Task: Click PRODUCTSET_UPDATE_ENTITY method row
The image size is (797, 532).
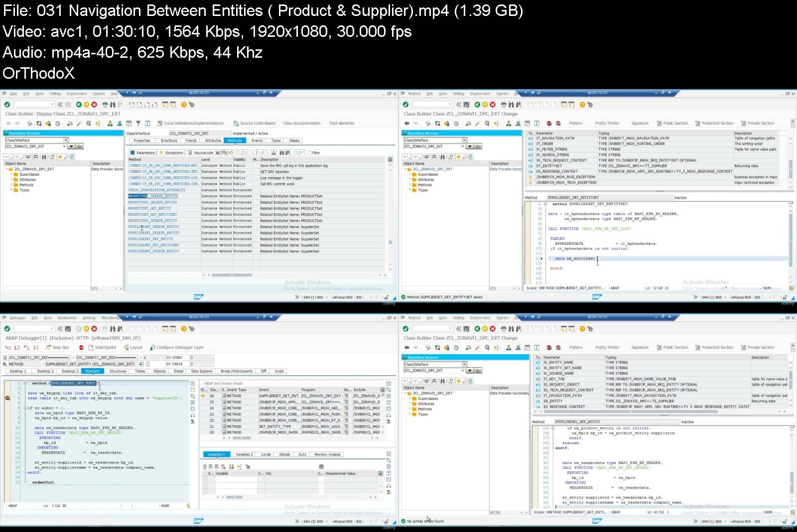Action: [x=256, y=221]
